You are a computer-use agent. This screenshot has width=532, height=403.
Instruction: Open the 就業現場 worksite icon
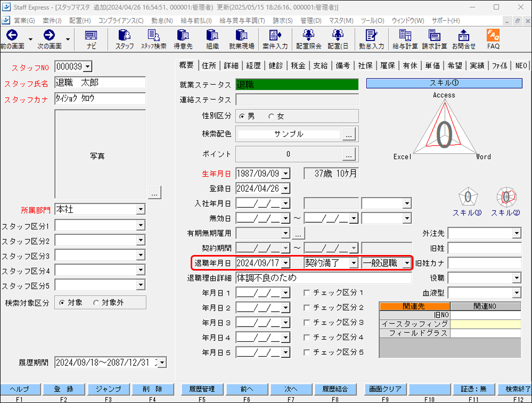coord(242,35)
